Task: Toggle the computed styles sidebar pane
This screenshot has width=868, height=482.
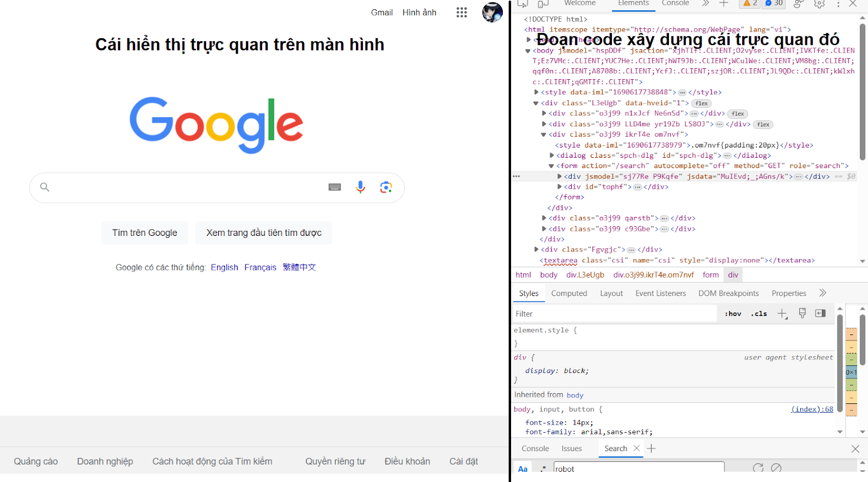Action: click(x=820, y=313)
